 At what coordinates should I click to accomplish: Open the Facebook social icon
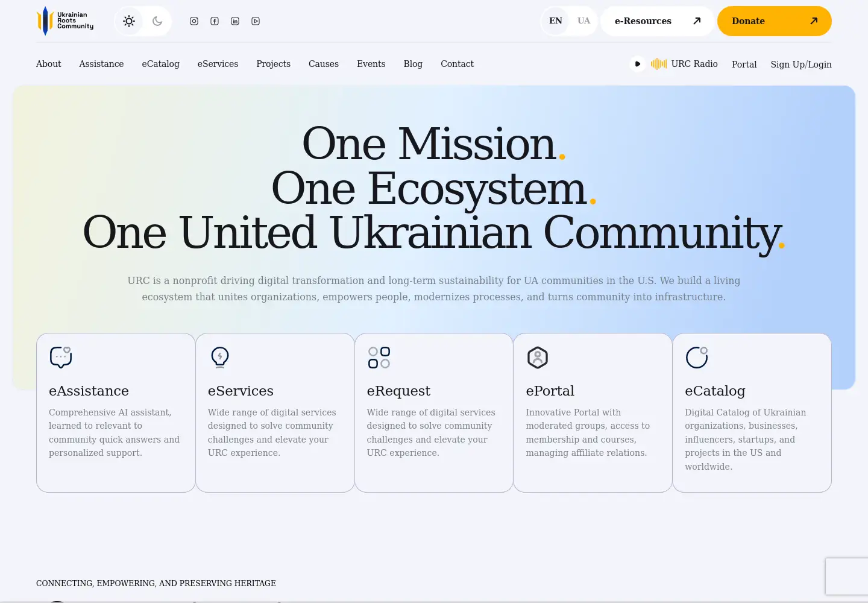(215, 21)
